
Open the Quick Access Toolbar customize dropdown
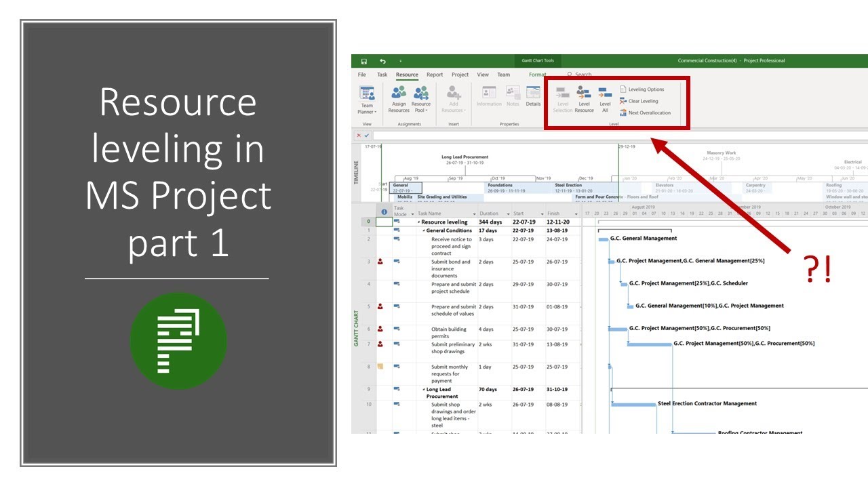pos(400,61)
